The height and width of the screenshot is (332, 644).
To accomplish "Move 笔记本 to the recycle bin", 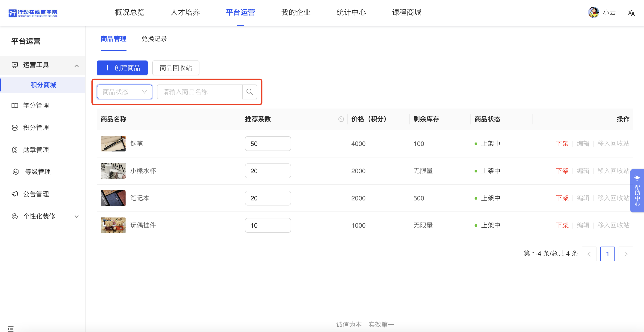I will 613,198.
